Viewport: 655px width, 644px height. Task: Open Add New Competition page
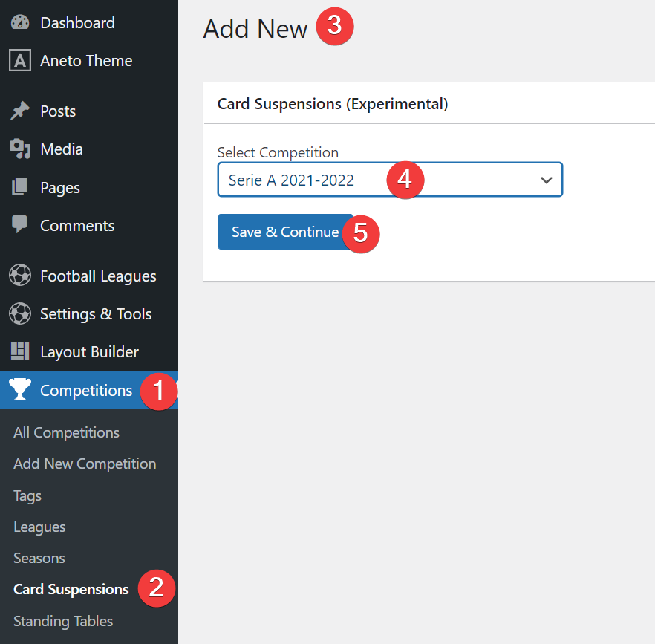coord(85,464)
